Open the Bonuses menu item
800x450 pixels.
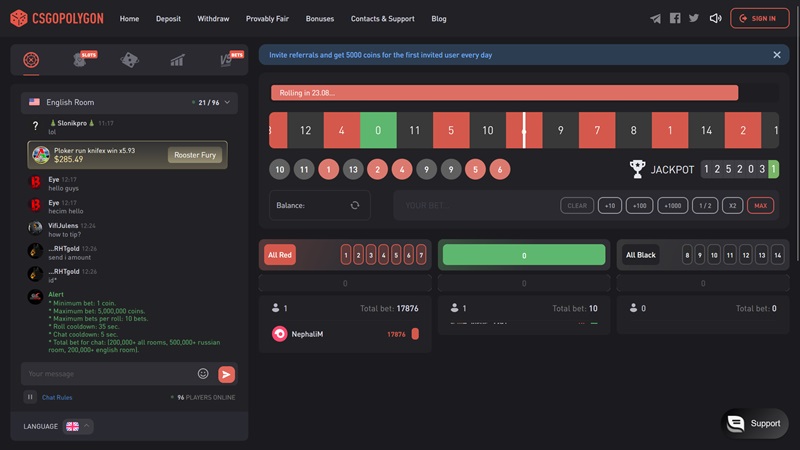[x=320, y=19]
